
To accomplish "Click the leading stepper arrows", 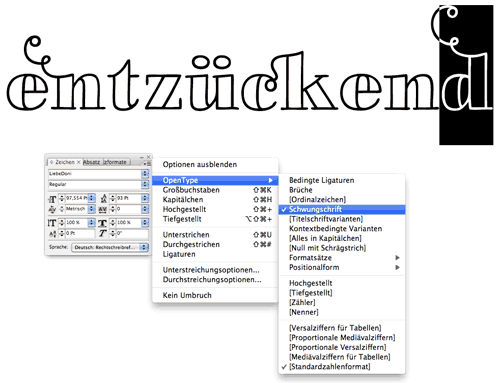I will tap(113, 198).
